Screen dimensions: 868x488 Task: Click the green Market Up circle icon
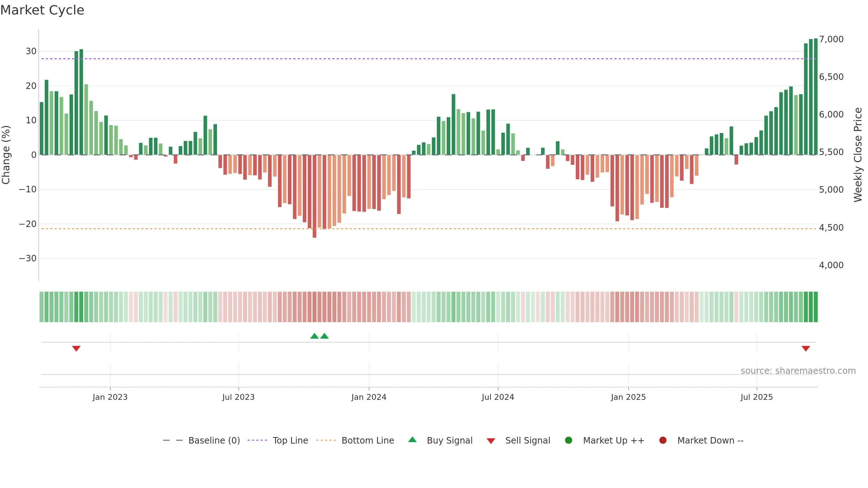tap(569, 440)
